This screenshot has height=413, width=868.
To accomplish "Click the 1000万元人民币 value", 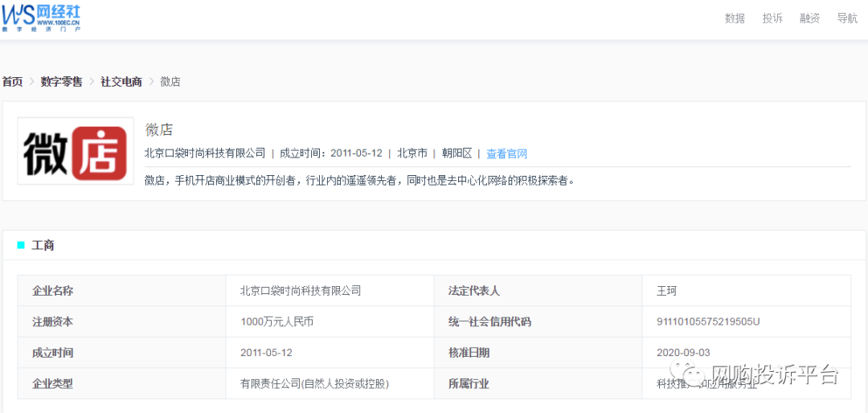I will 277,321.
